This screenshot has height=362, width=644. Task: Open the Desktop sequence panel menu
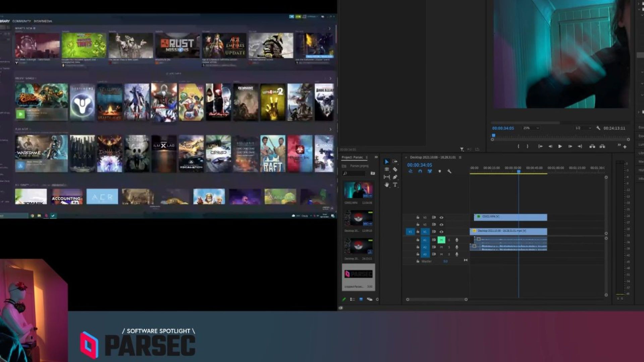coord(460,157)
